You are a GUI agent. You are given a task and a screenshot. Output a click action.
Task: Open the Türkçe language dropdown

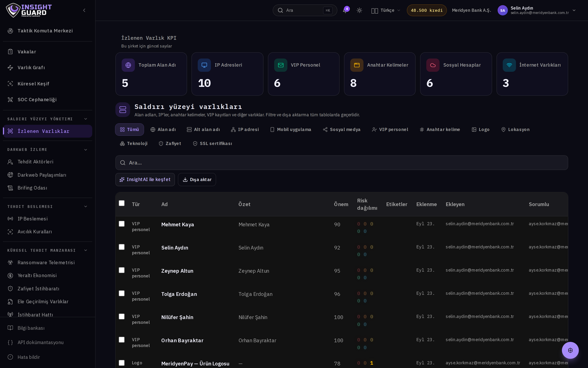(386, 10)
